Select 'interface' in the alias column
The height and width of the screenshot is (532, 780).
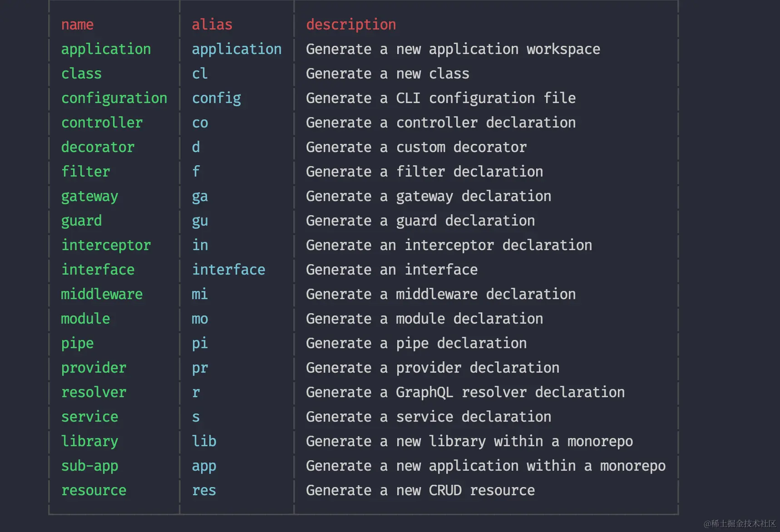[x=229, y=270]
